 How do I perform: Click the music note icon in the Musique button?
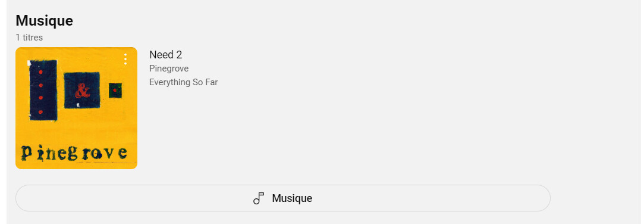coord(258,198)
